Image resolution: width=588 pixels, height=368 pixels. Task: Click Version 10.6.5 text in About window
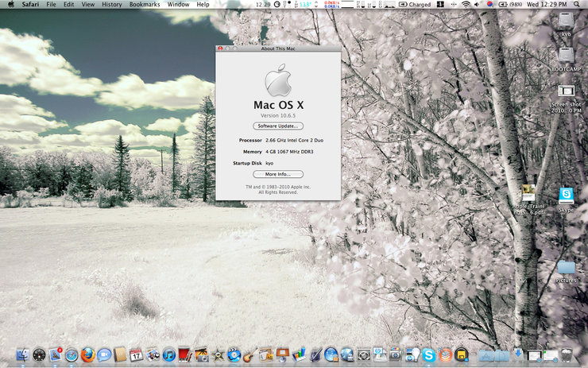(x=277, y=115)
